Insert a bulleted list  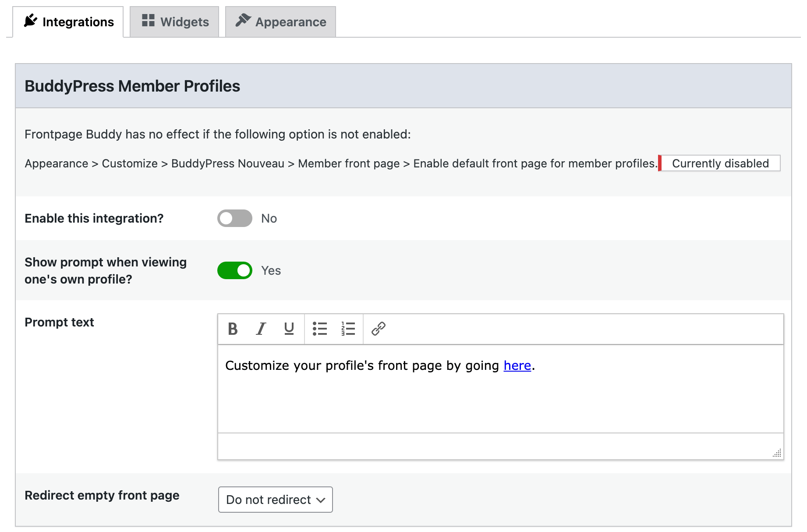[x=320, y=329]
